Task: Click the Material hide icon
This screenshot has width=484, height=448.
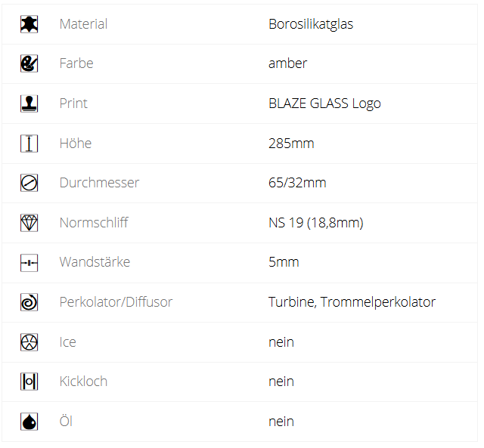Action: 29,24
